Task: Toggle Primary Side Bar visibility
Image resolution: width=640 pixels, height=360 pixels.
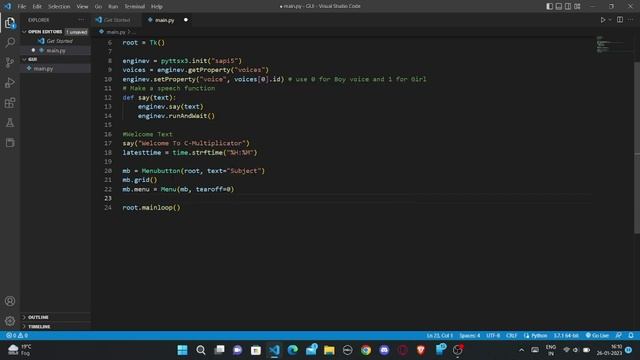Action: click(x=550, y=6)
